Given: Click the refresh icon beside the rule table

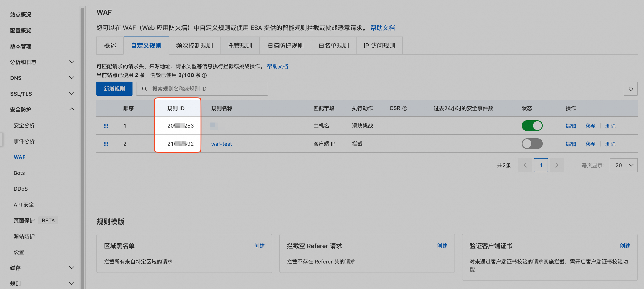Looking at the screenshot, I should click(x=630, y=89).
